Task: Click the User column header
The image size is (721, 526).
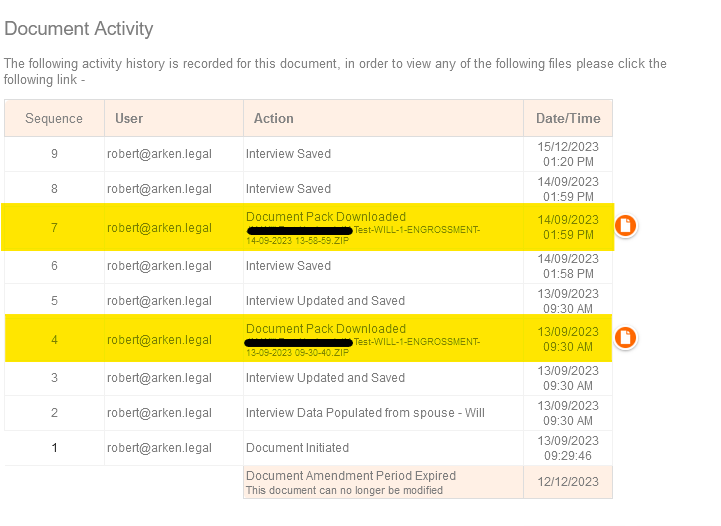Action: 129,118
